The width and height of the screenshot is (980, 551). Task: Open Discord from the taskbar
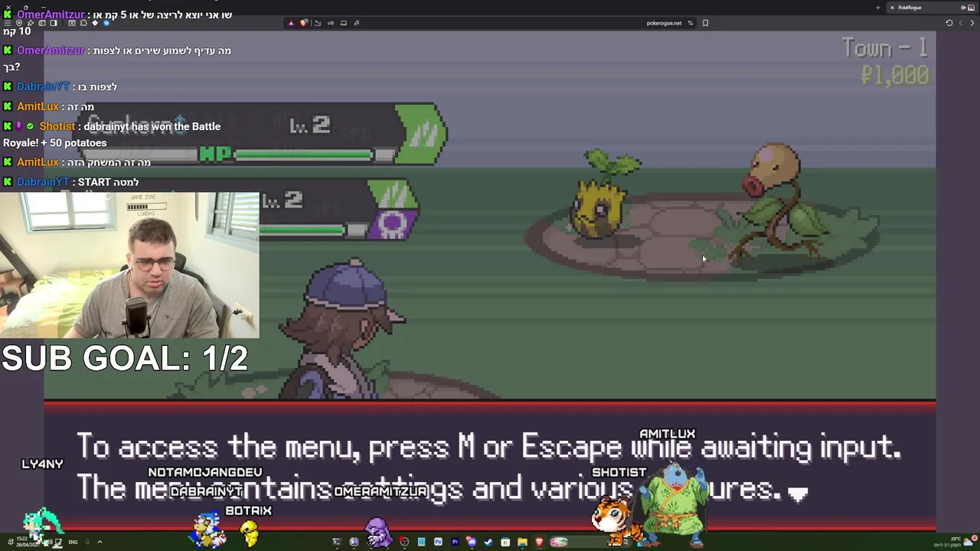click(x=472, y=542)
